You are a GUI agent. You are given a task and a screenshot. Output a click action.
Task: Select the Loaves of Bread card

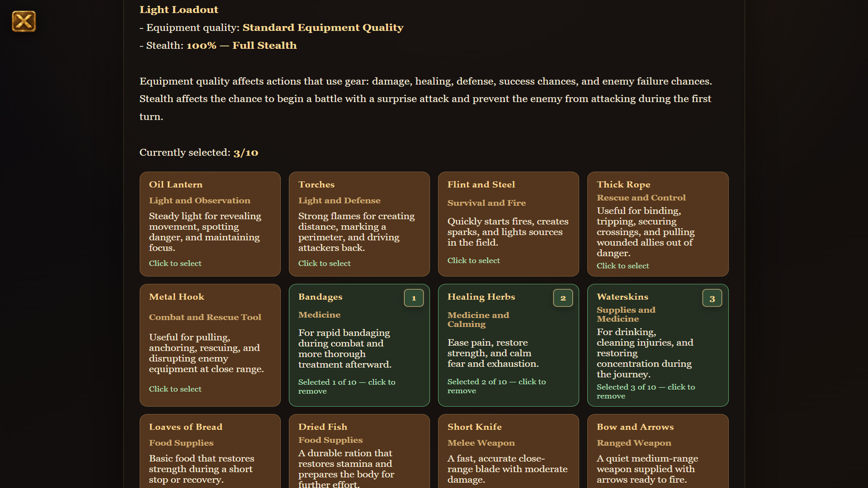click(x=210, y=451)
